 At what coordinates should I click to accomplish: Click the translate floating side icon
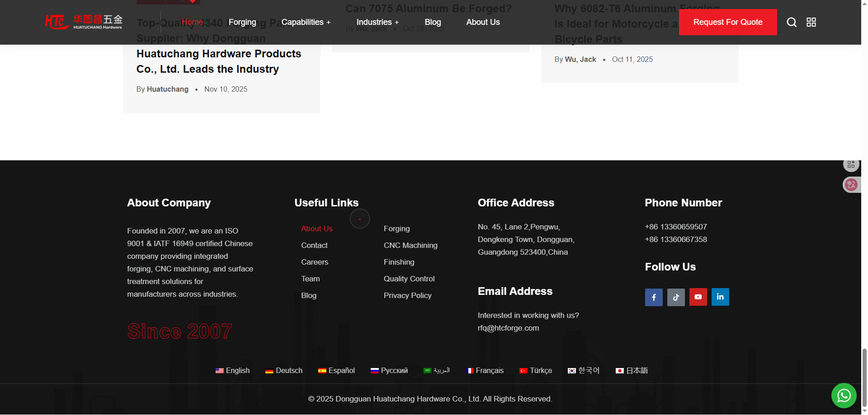851,185
